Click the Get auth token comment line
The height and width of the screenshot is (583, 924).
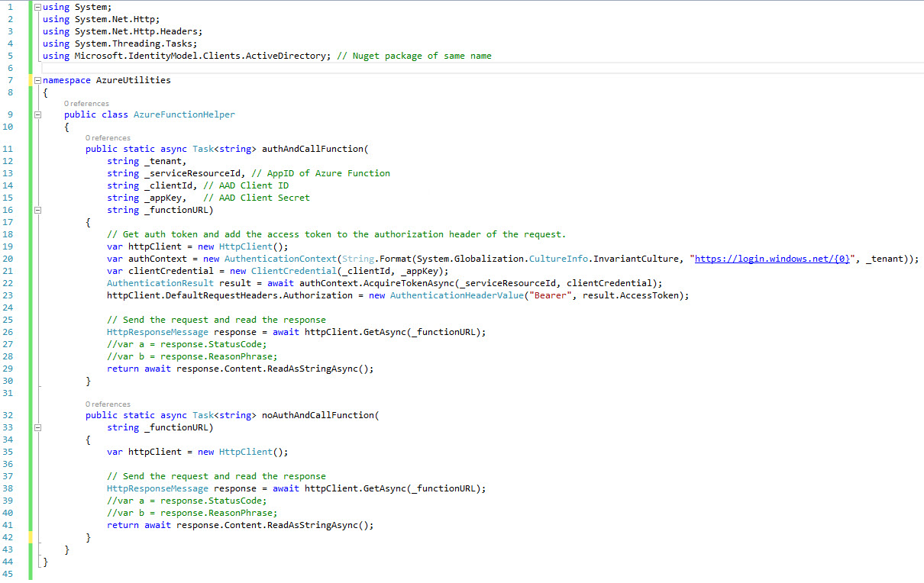pos(337,234)
